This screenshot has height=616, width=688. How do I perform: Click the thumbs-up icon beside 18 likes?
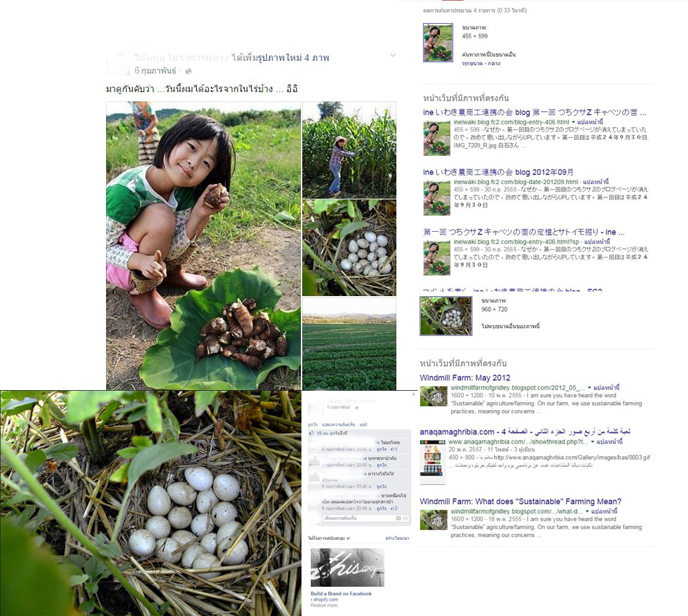click(312, 433)
